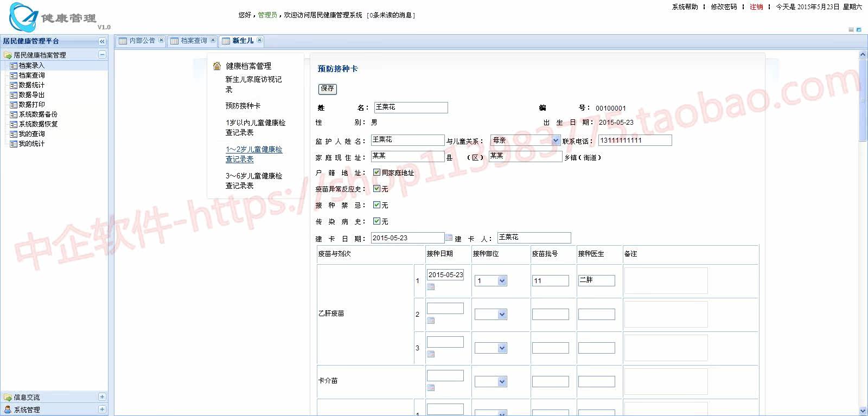Select 档案查询 in sidebar tree
Screen dimensions: 868x416
32,75
